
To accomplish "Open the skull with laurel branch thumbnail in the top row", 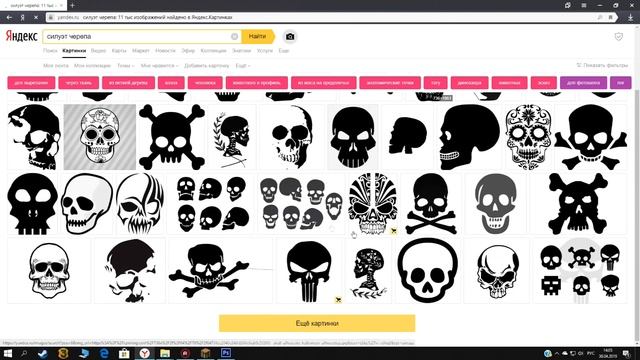I will [x=232, y=137].
